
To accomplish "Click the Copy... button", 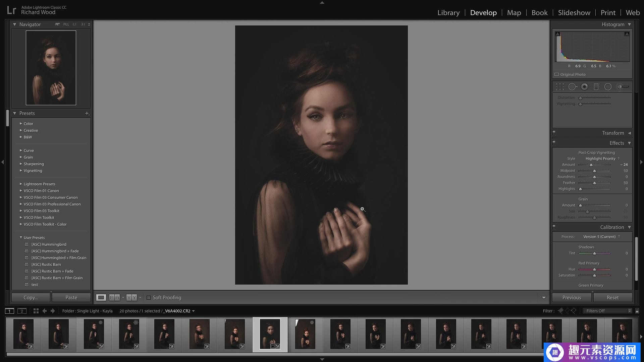I will coord(31,298).
